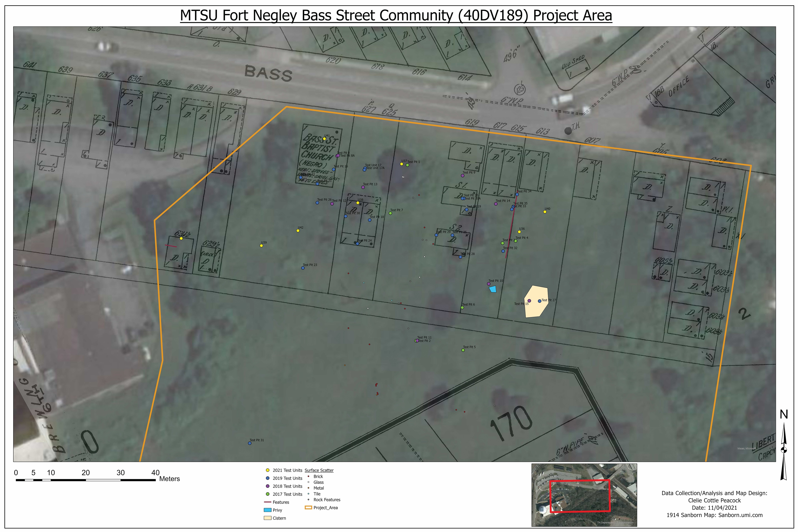The width and height of the screenshot is (798, 532).
Task: Click the BASS street name label
Action: point(268,74)
